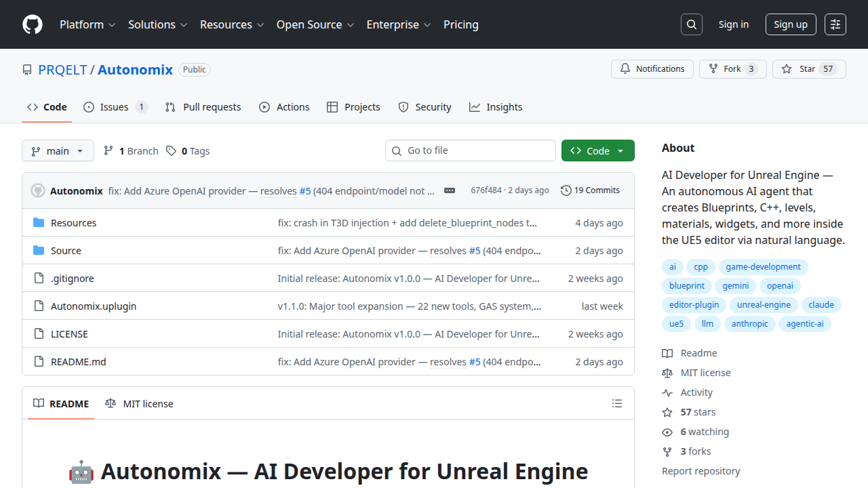
Task: Switch to the Security tab
Action: [x=425, y=107]
